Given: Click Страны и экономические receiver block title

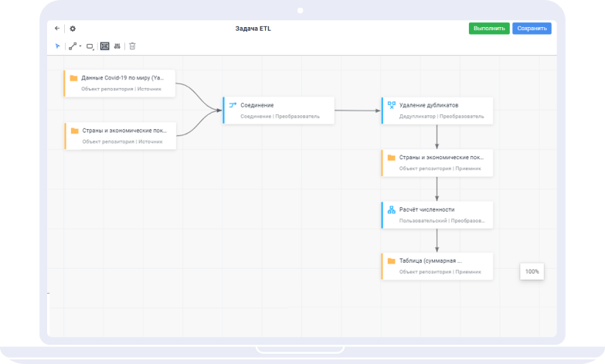Looking at the screenshot, I should (x=441, y=158).
